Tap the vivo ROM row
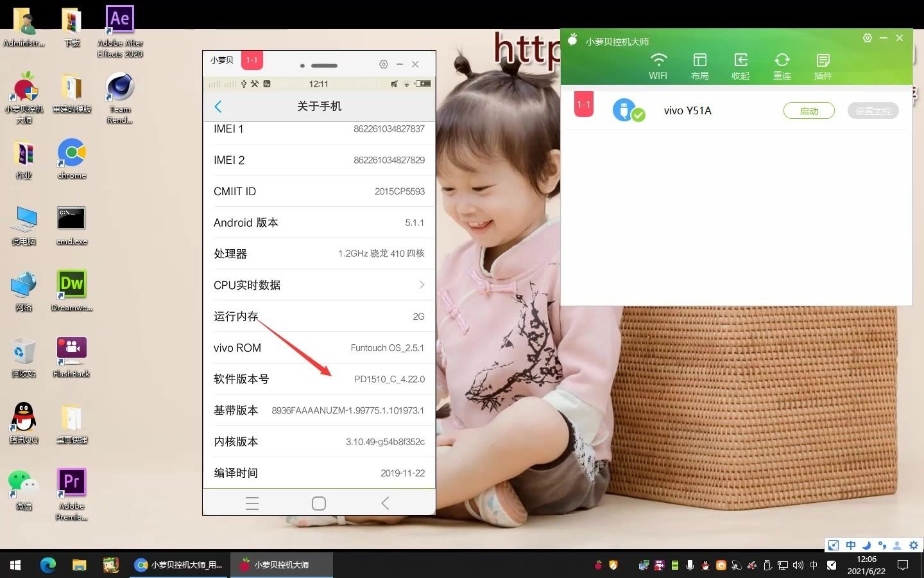 pyautogui.click(x=319, y=347)
